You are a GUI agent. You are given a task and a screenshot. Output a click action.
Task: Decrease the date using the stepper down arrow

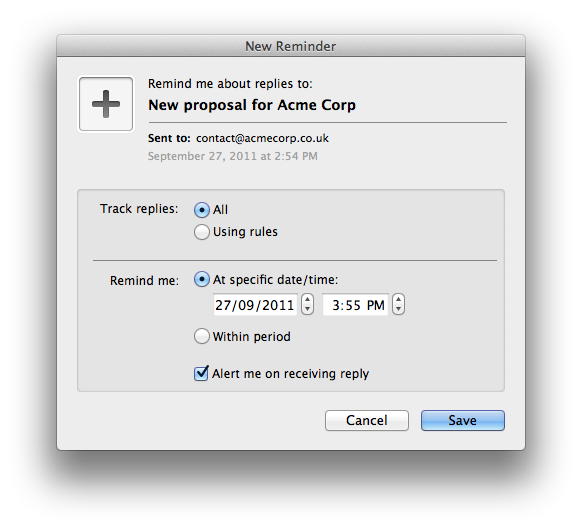[x=307, y=310]
